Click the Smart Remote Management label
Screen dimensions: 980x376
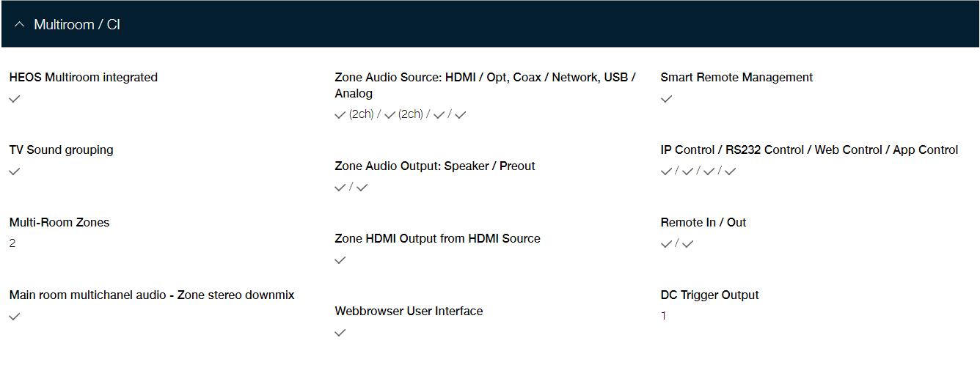click(x=737, y=77)
